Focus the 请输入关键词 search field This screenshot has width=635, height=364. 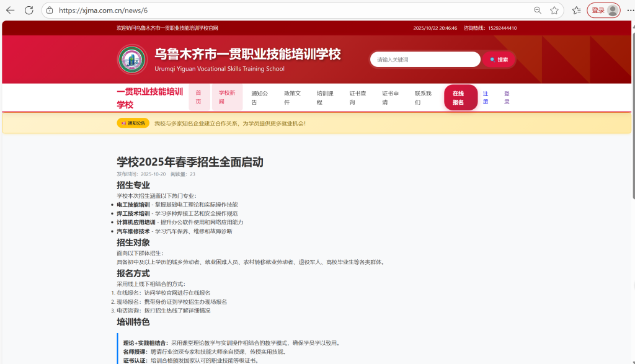(x=425, y=60)
